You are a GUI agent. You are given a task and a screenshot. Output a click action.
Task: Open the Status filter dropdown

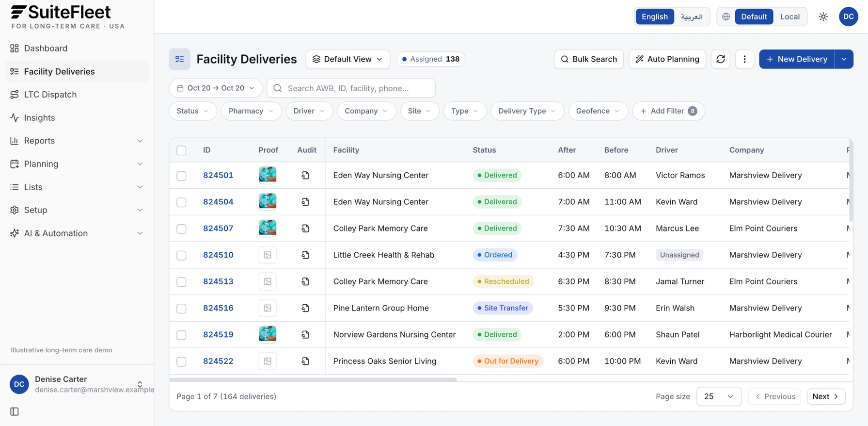[x=192, y=111]
